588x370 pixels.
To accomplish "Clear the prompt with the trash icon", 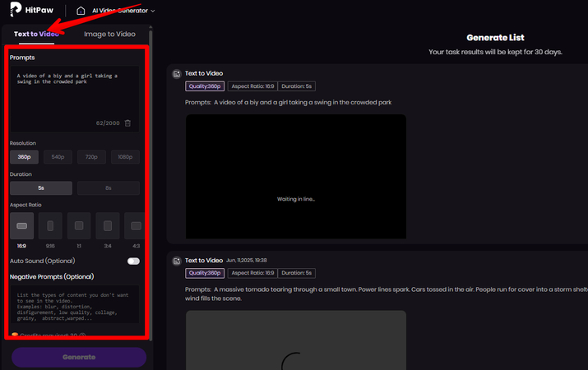I will [x=127, y=123].
